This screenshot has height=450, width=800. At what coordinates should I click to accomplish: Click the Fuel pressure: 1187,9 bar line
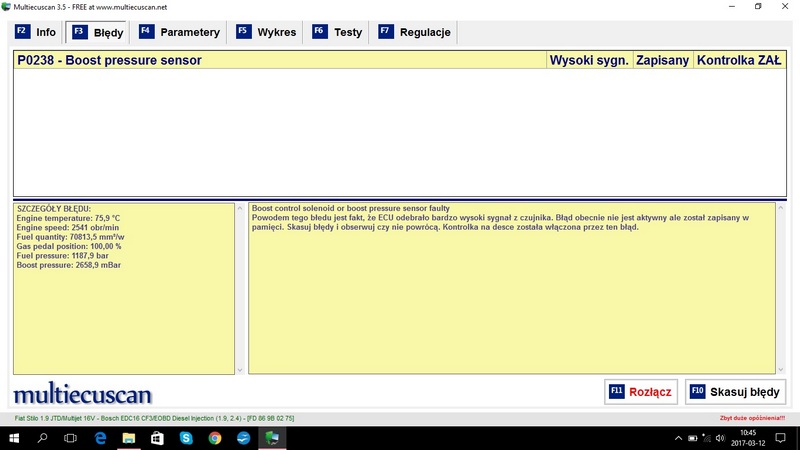click(x=63, y=256)
